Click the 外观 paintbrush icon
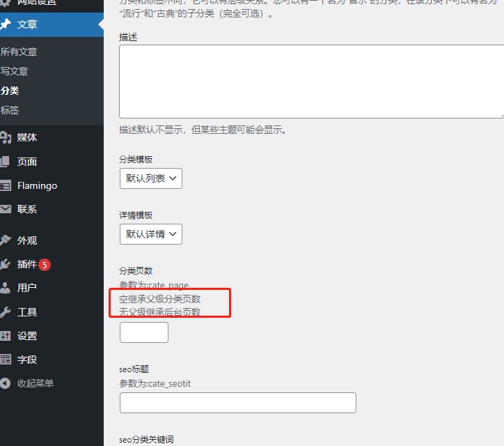This screenshot has height=446, width=504. (6, 240)
